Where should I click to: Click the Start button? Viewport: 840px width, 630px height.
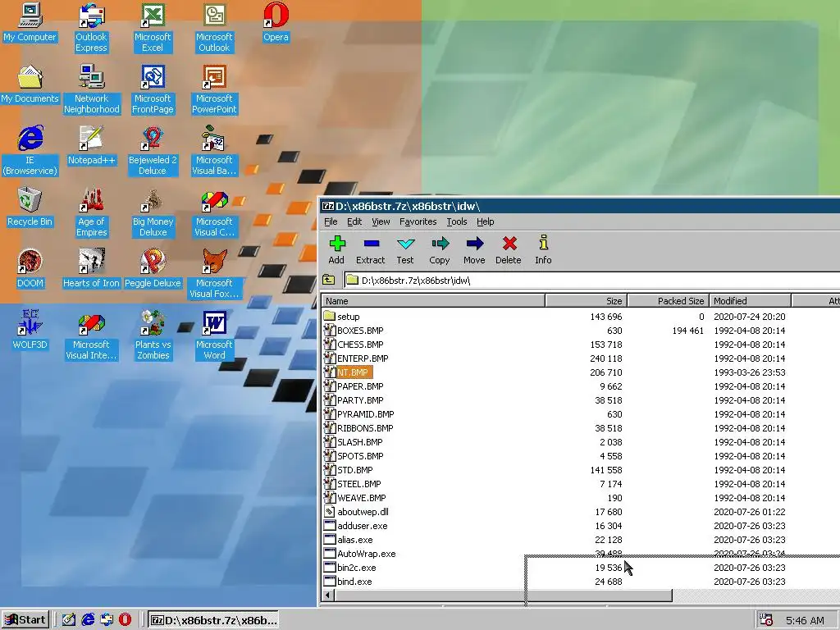point(25,620)
